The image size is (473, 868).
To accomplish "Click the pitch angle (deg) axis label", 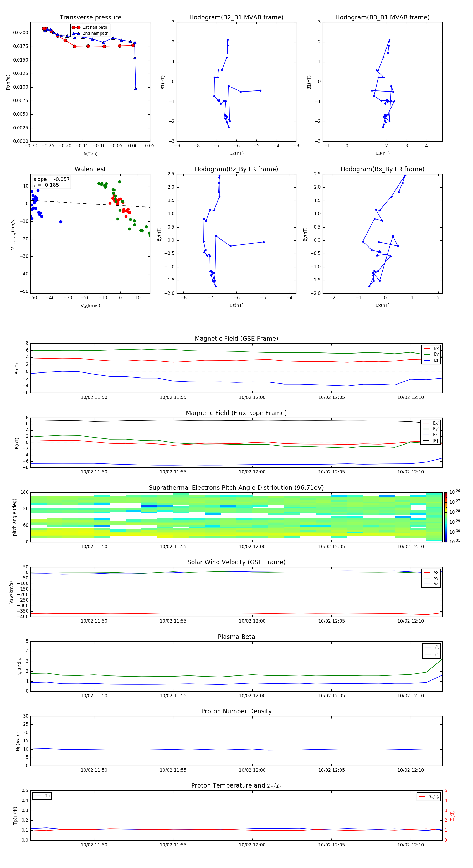I will point(14,517).
